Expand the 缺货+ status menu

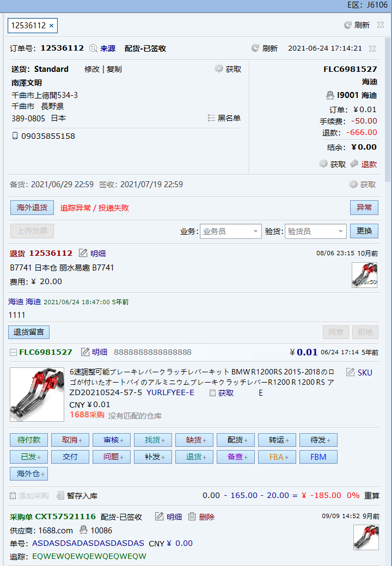pyautogui.click(x=194, y=440)
